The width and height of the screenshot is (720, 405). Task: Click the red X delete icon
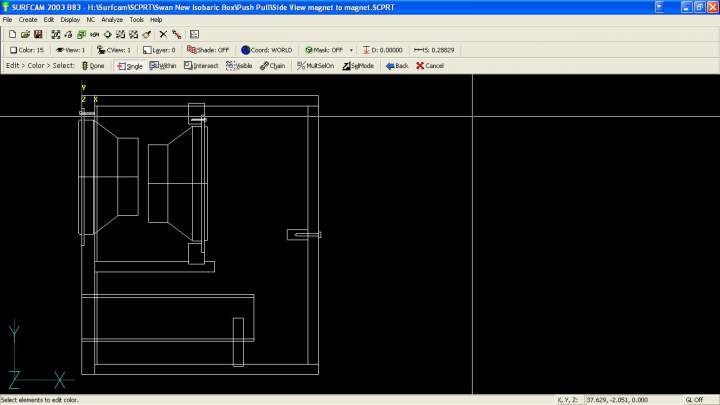[x=163, y=34]
